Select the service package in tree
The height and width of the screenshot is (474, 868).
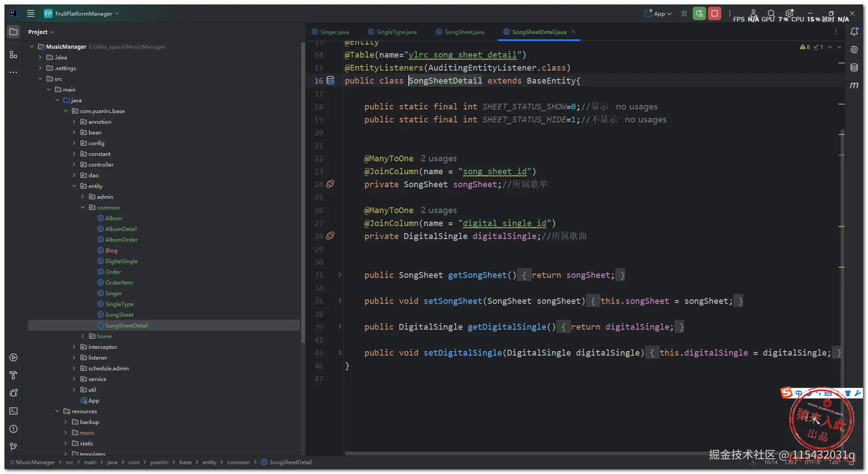pyautogui.click(x=97, y=379)
